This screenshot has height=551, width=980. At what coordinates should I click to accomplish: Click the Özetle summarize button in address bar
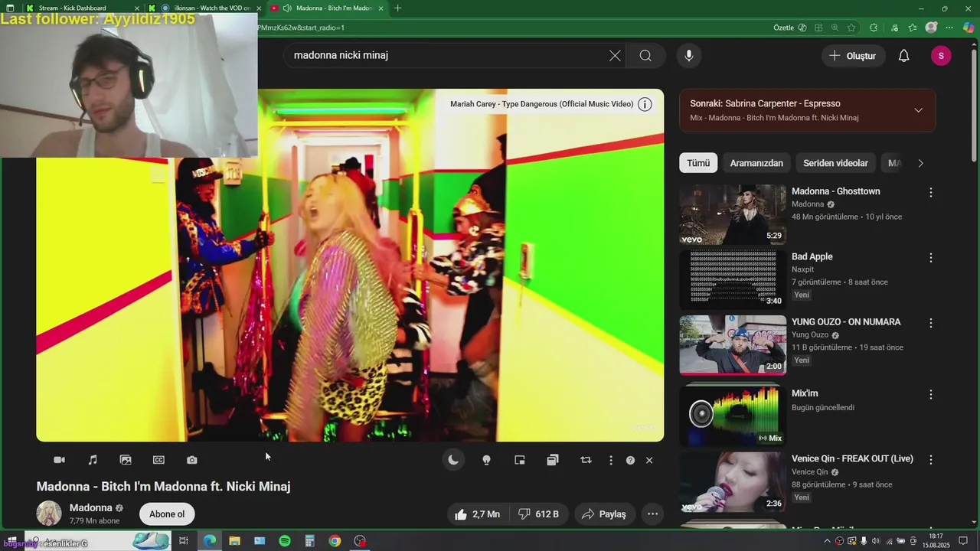click(x=789, y=28)
